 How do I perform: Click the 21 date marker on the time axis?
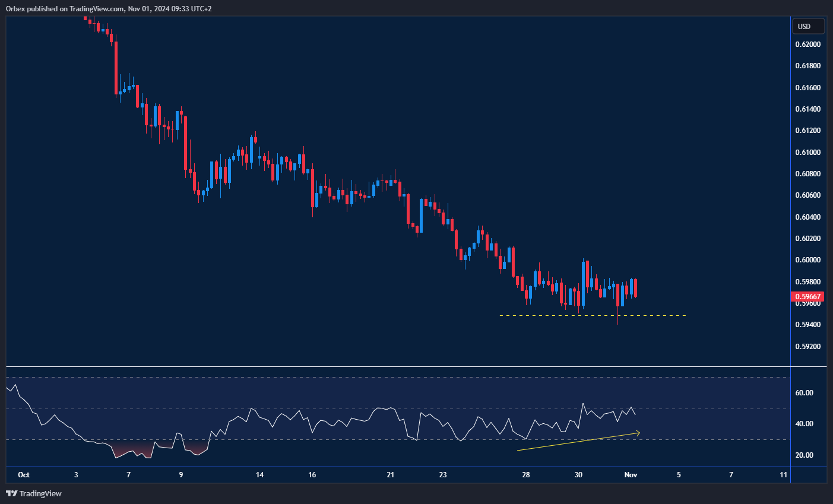(390, 474)
